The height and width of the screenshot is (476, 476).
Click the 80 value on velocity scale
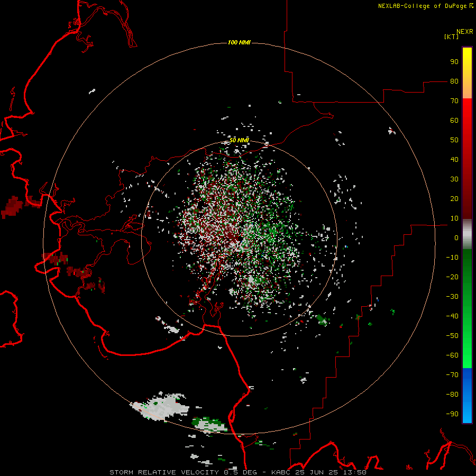click(454, 81)
